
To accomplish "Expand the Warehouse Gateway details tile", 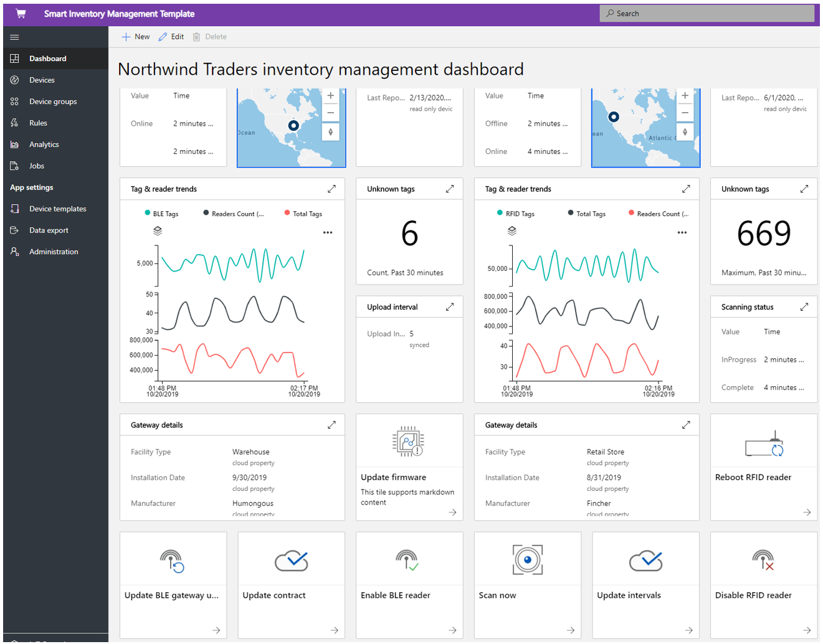I will click(331, 425).
